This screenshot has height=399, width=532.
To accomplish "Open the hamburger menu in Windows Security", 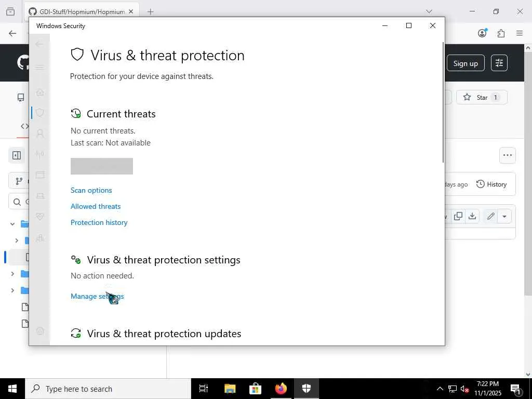I will pyautogui.click(x=39, y=67).
